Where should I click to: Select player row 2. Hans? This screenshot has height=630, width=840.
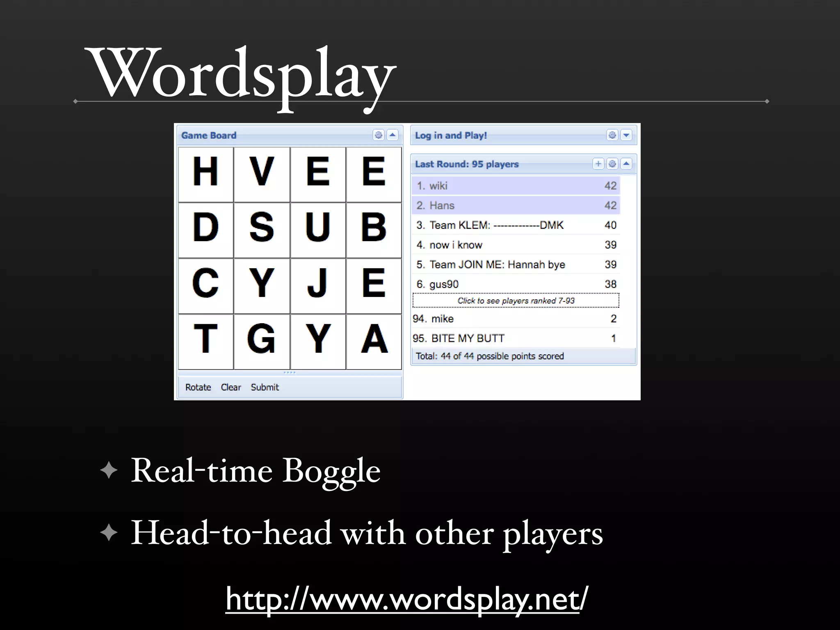[516, 205]
